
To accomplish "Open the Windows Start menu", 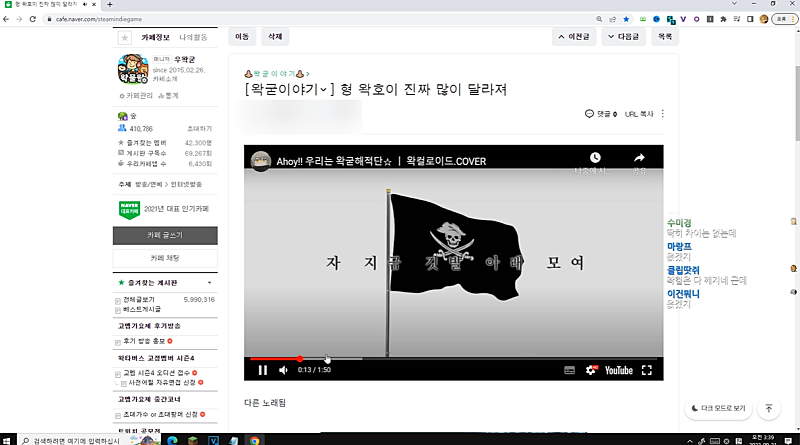I will coord(7,440).
